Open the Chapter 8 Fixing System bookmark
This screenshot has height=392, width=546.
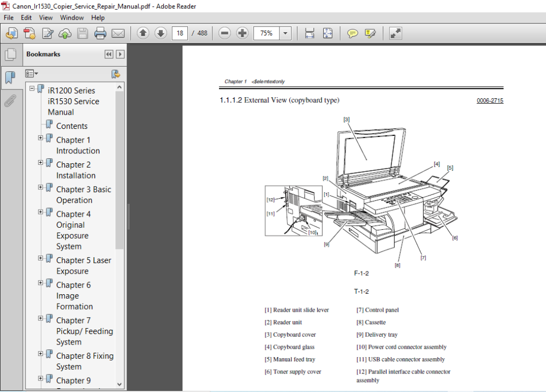coord(85,361)
